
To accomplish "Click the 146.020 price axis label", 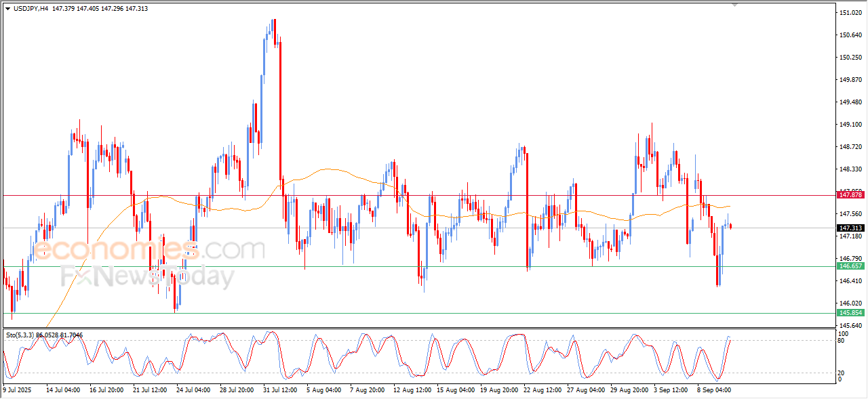I will coord(850,303).
